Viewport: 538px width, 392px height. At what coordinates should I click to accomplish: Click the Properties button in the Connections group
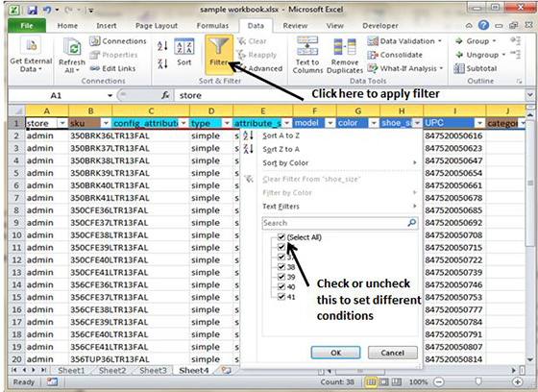[x=113, y=55]
